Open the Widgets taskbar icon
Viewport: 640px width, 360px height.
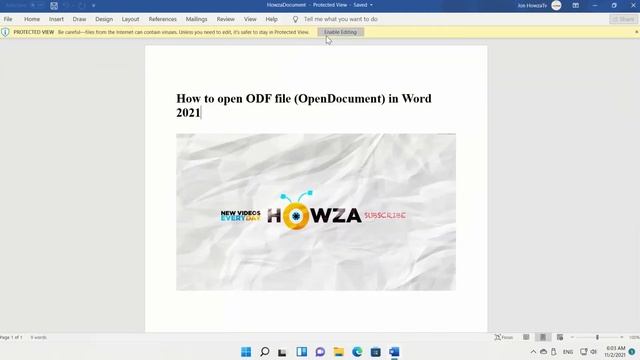[x=302, y=352]
